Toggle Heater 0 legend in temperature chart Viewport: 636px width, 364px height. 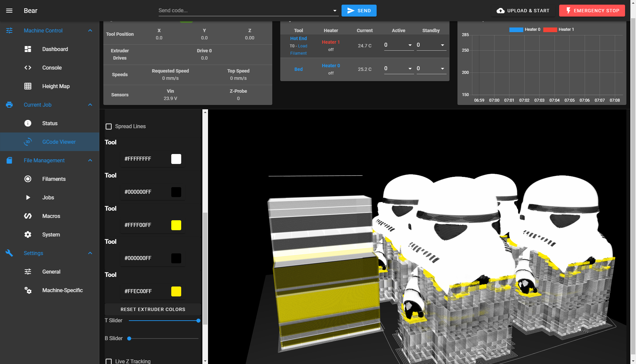pos(525,29)
